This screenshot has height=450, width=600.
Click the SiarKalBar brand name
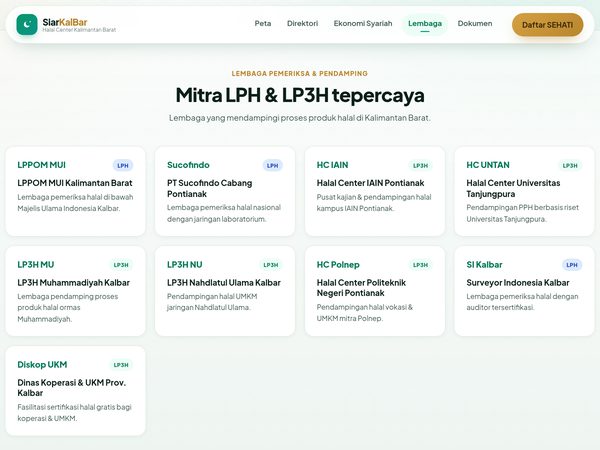(x=65, y=22)
